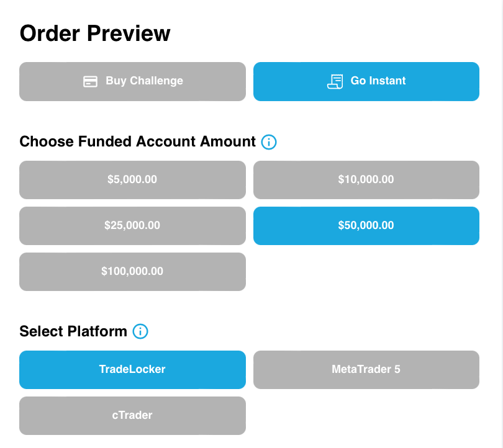Click the Select Platform heading text
The height and width of the screenshot is (448, 503).
[x=73, y=331]
